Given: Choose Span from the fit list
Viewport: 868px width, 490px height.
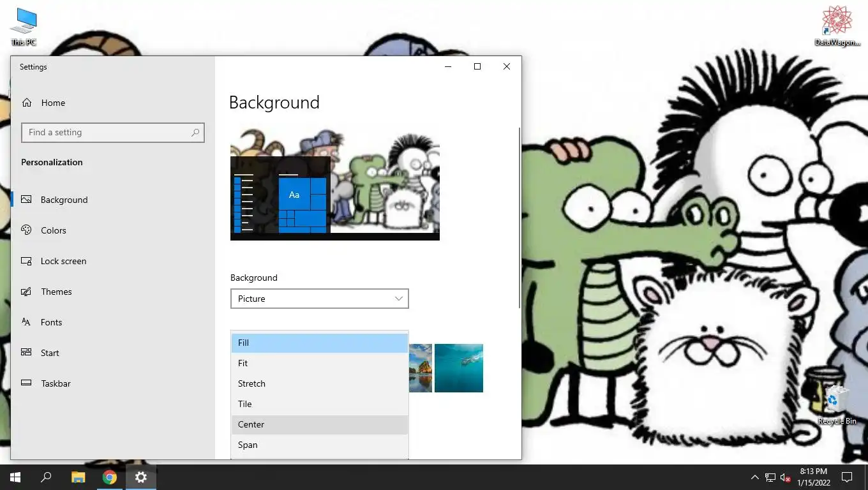Looking at the screenshot, I should (x=320, y=445).
